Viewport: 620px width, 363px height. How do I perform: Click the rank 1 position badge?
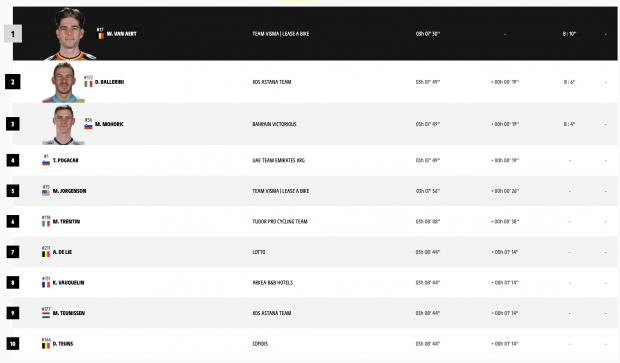coord(13,34)
